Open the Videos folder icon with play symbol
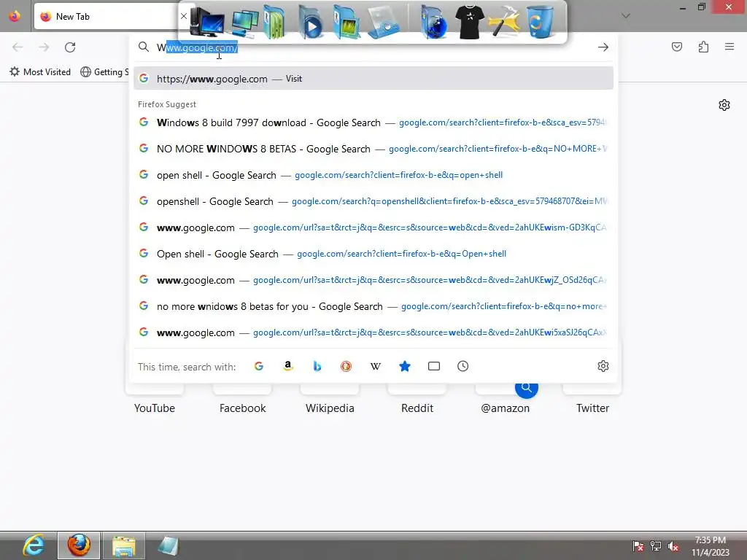The height and width of the screenshot is (560, 747). click(311, 21)
